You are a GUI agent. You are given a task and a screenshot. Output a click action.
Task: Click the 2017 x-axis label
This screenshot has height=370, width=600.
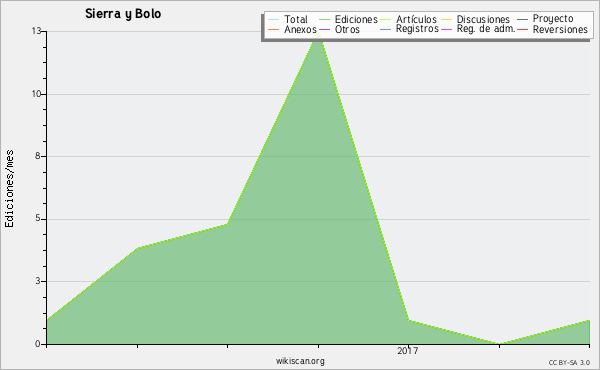pos(408,350)
